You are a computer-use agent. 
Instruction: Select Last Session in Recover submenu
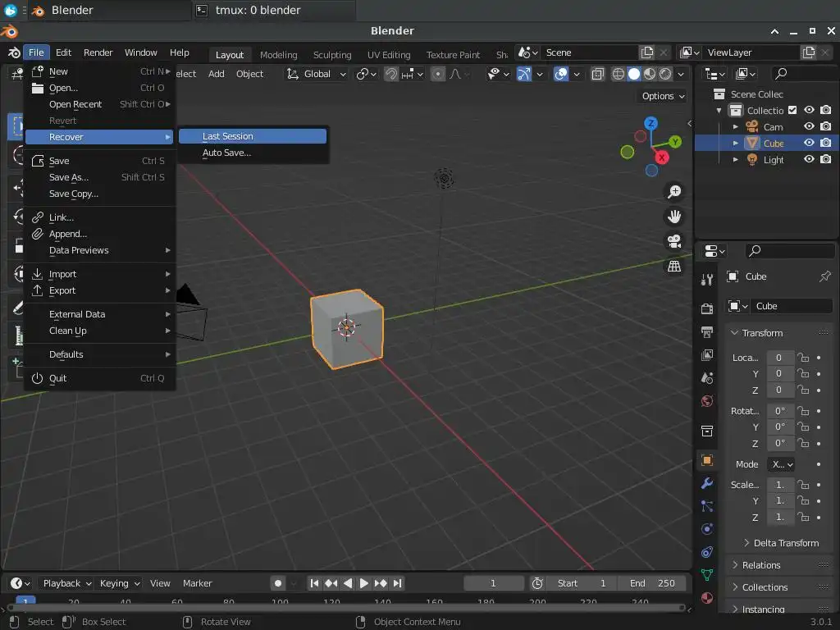click(x=253, y=136)
